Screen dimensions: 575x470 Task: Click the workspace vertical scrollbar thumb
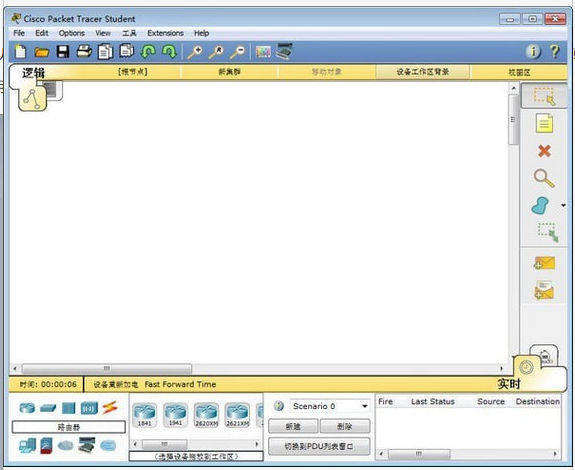513,120
